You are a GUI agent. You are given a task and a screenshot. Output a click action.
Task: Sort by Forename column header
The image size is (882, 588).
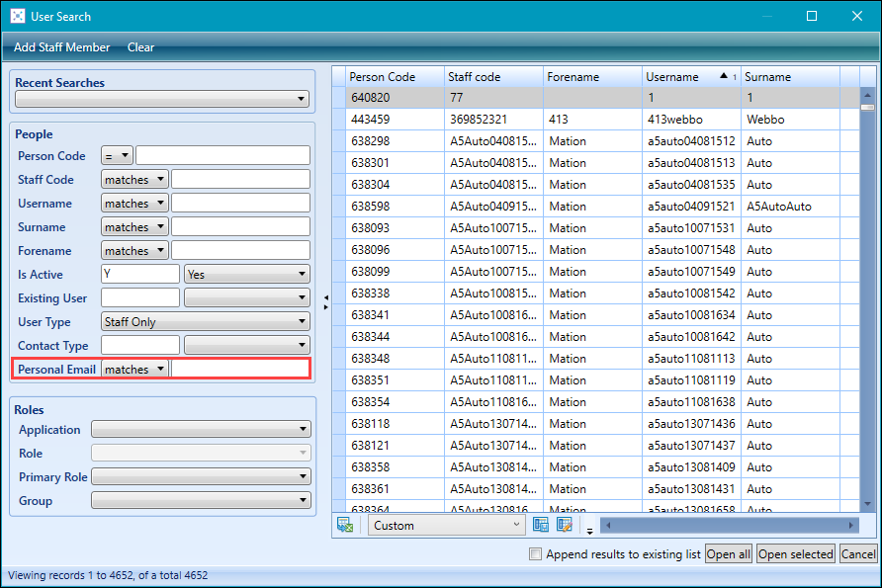click(593, 76)
